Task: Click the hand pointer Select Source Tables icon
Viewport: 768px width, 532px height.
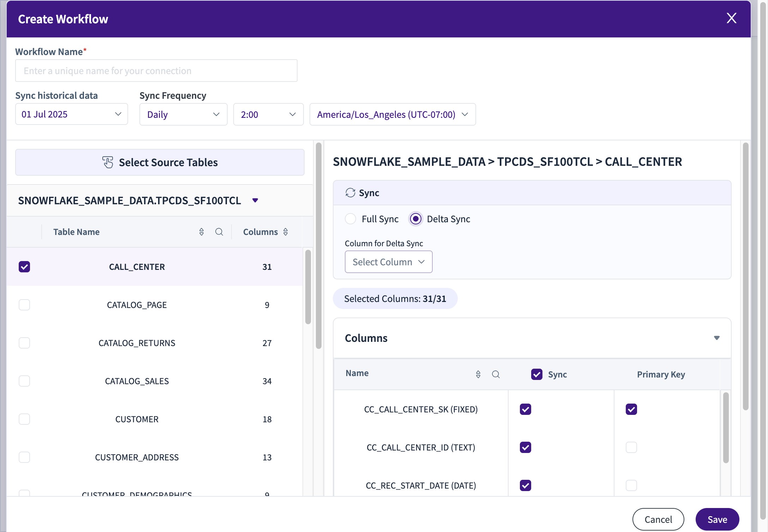Action: [x=108, y=162]
